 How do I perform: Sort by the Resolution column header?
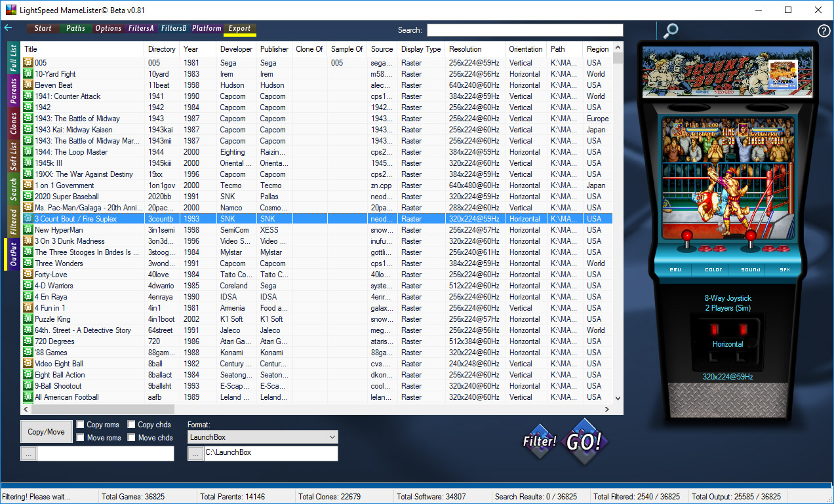coord(475,49)
